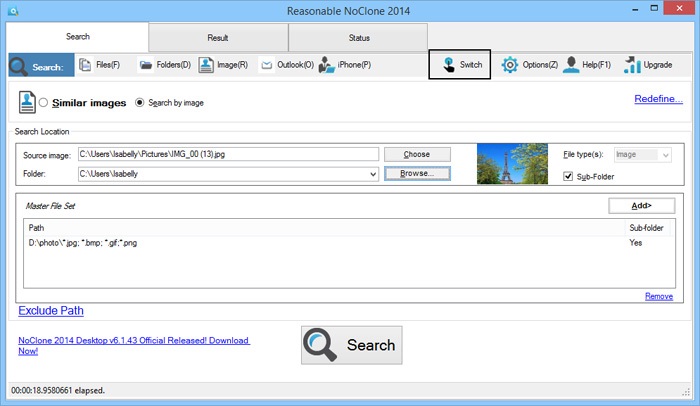Select the Outlook(O) search mode icon
Viewport: 700px width, 406px height.
267,65
